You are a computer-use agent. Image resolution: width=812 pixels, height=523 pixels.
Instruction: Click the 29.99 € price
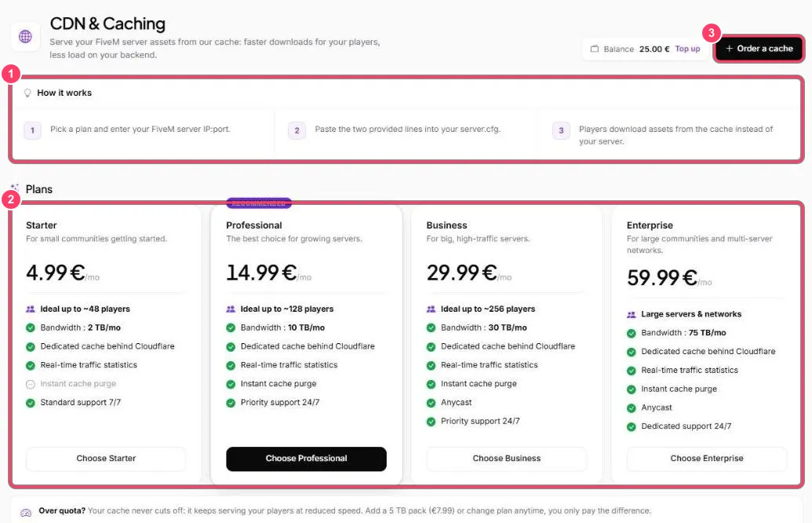[462, 272]
